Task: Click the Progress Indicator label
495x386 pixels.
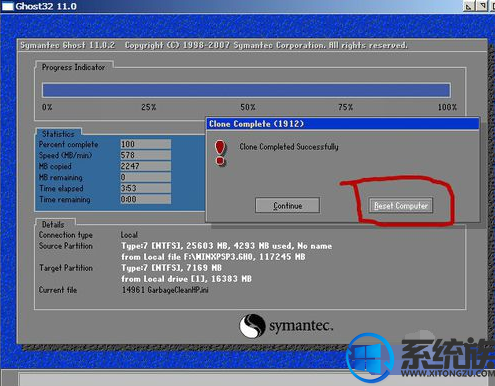Action: 73,67
